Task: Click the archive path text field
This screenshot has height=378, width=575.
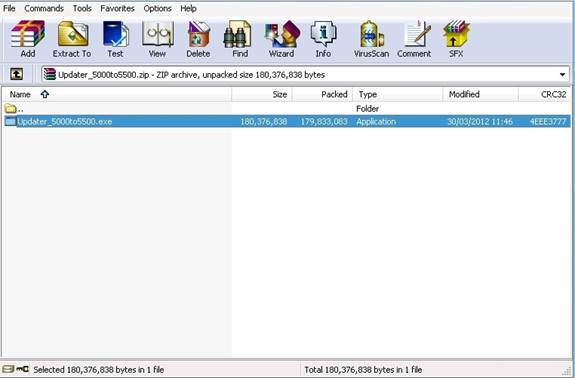Action: point(305,75)
